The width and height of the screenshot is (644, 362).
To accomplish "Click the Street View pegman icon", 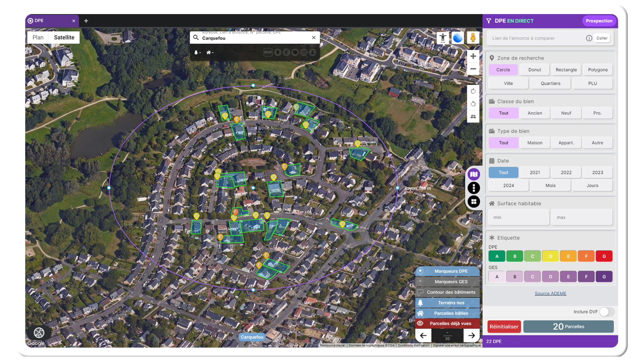I will pyautogui.click(x=473, y=38).
